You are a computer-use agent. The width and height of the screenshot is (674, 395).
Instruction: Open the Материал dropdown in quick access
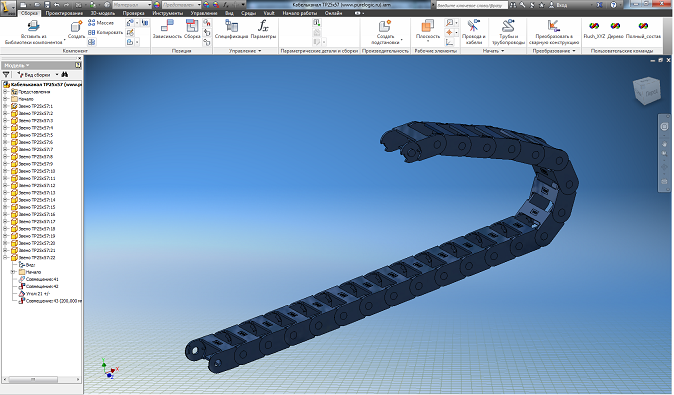132,5
